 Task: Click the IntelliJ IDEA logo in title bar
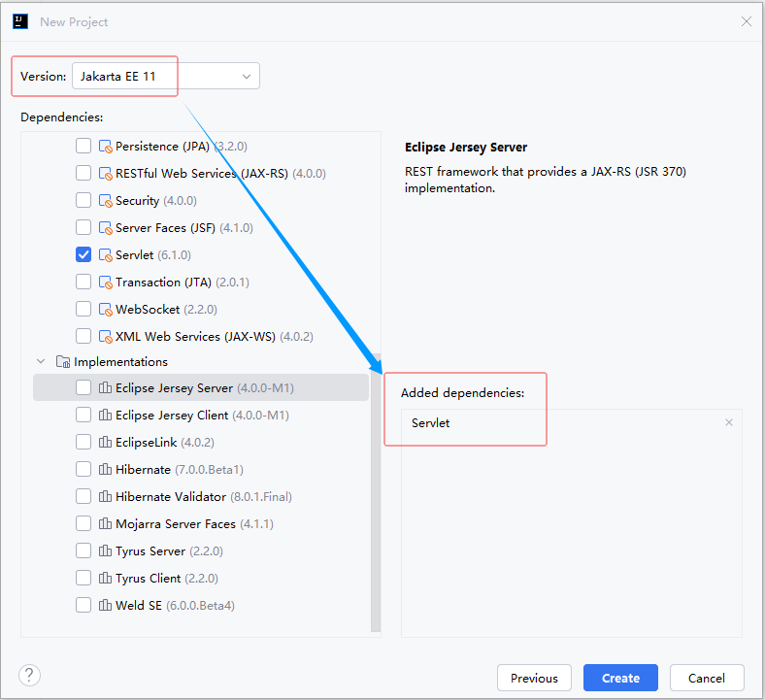pyautogui.click(x=20, y=21)
